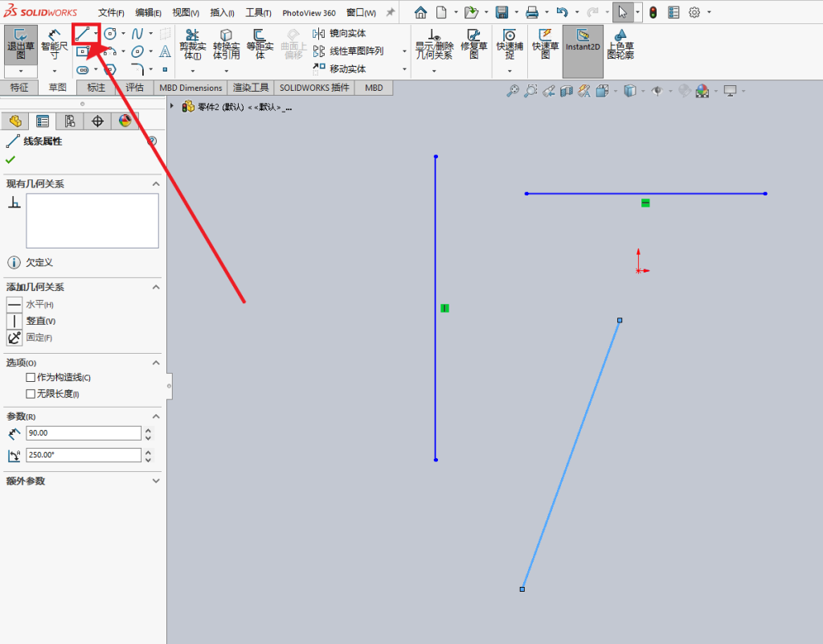Click Move Entities (移动实体)
The width and height of the screenshot is (823, 644).
pos(340,69)
